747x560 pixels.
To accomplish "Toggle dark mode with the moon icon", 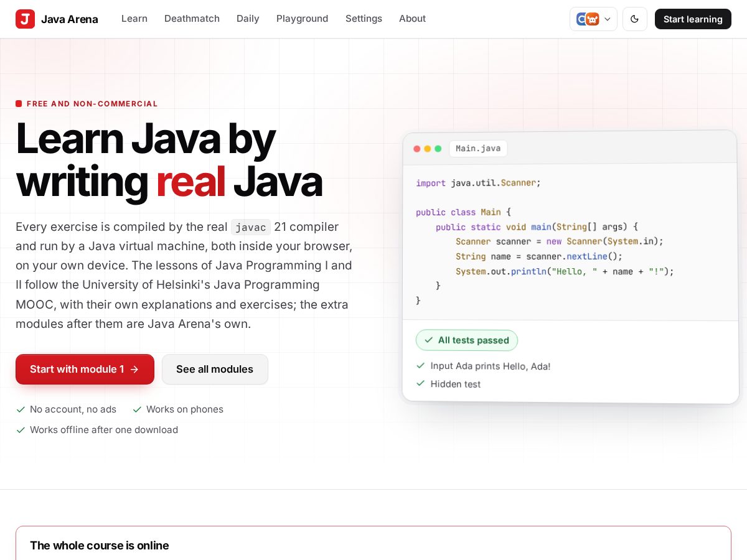I will (634, 19).
